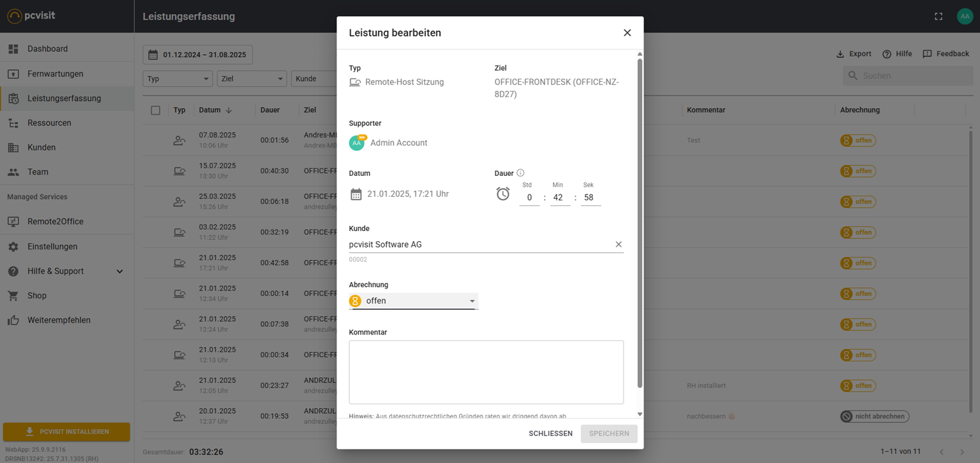
Task: Click the PCVISIT INSTALLIEREN button
Action: click(67, 432)
